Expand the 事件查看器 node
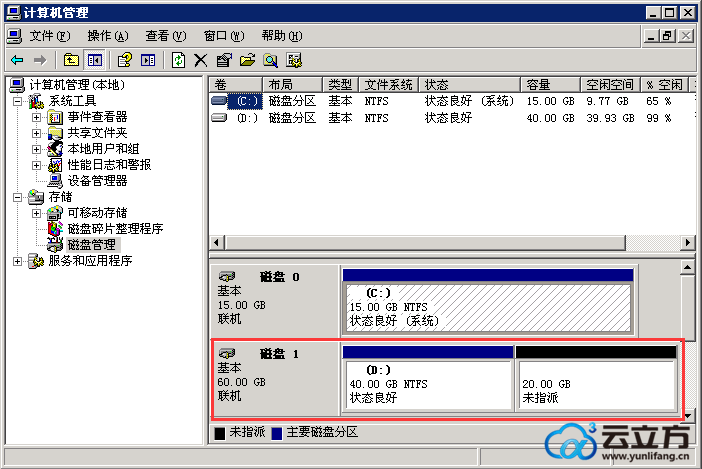The width and height of the screenshot is (702, 469). pos(36,117)
